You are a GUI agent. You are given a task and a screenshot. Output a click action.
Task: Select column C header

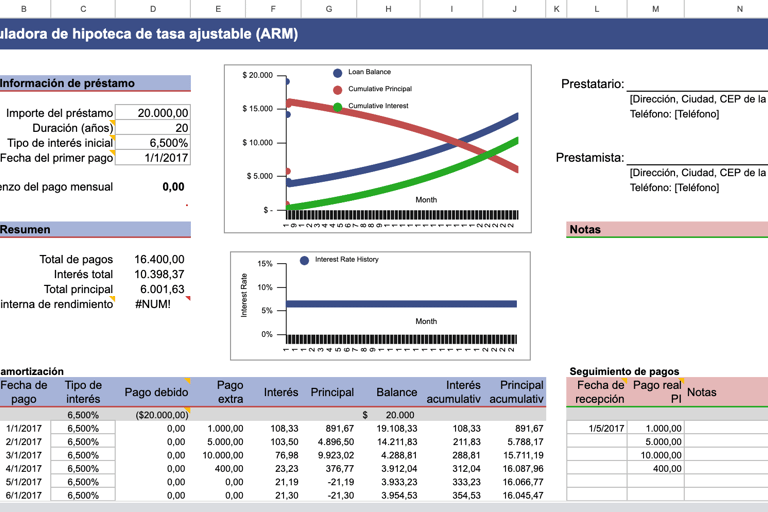pyautogui.click(x=83, y=9)
